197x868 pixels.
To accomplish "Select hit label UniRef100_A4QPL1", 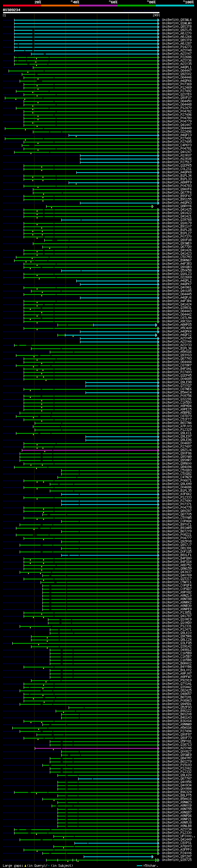I will click(x=177, y=67).
